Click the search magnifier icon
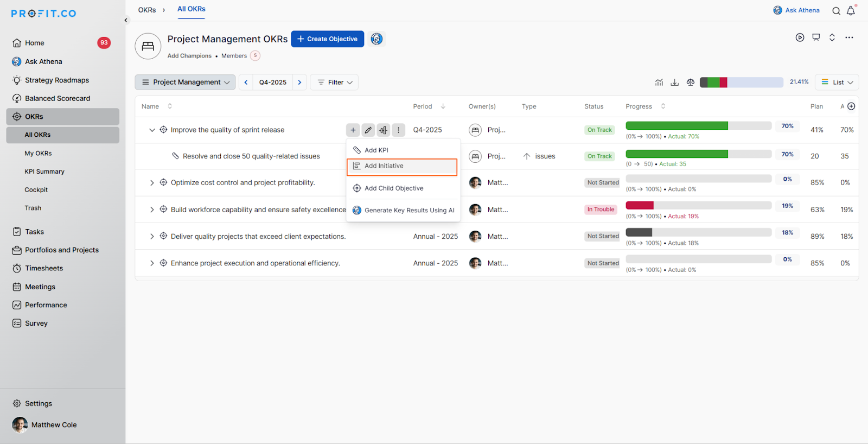 pyautogui.click(x=836, y=11)
